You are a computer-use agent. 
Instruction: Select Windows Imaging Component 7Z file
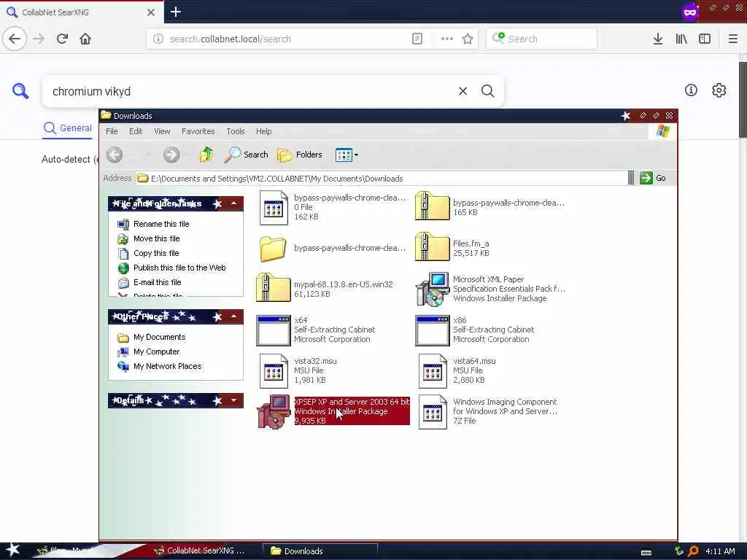[x=433, y=411]
